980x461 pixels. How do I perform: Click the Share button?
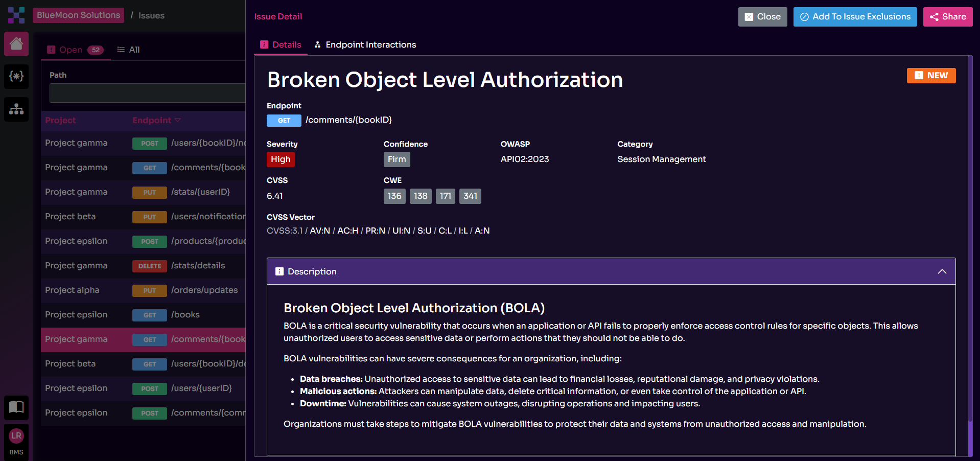(x=947, y=17)
